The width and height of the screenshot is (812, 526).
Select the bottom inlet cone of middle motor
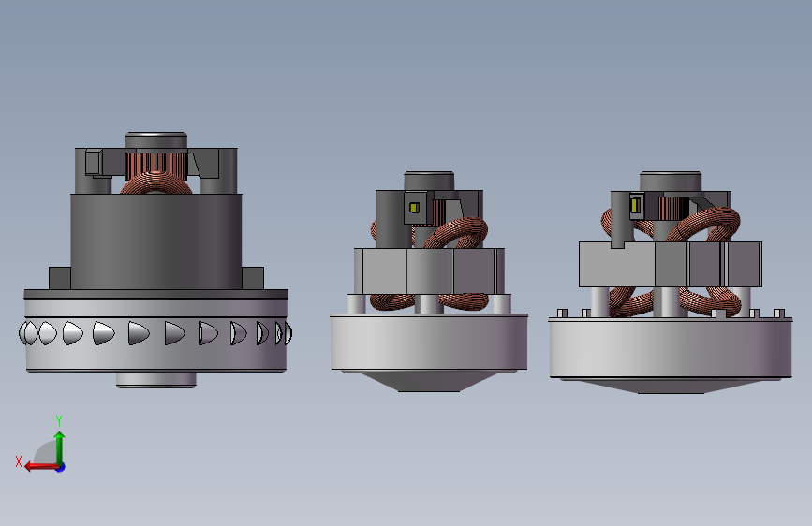(x=429, y=382)
